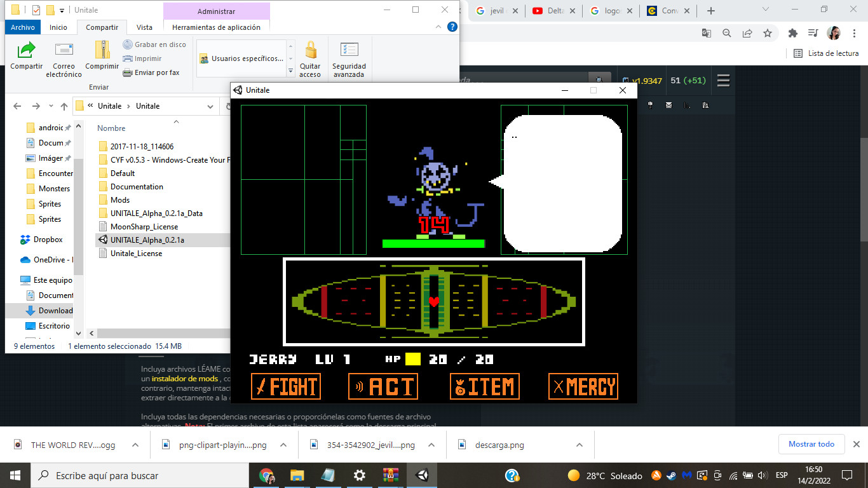Viewport: 868px width, 488px height.
Task: Open Quick Access Toolbar customize dropdown arrow
Action: coord(62,10)
